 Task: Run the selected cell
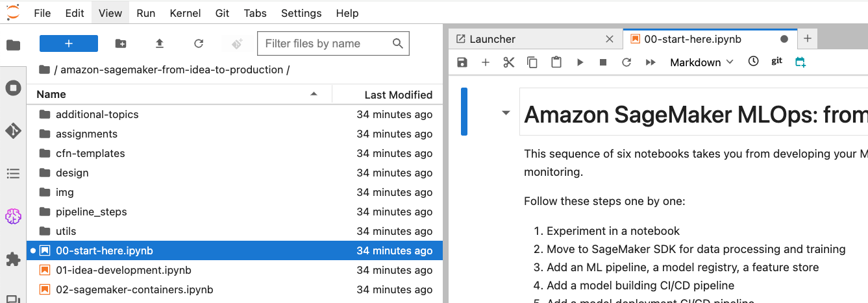click(x=580, y=62)
